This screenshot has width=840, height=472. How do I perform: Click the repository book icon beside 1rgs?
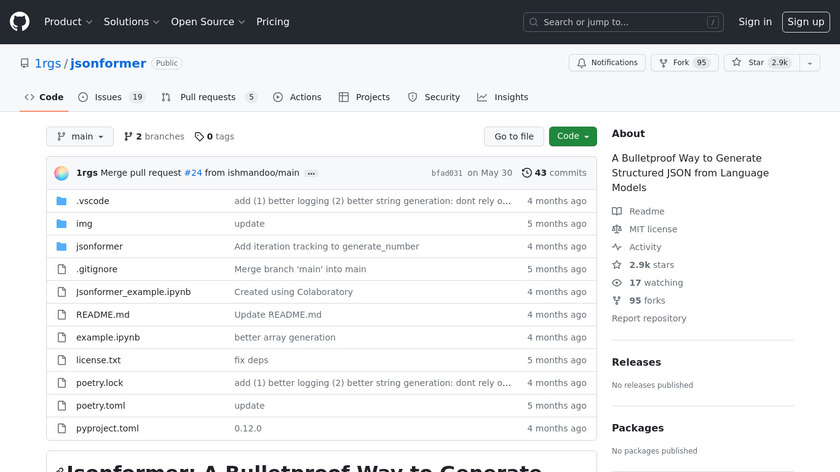[x=25, y=63]
